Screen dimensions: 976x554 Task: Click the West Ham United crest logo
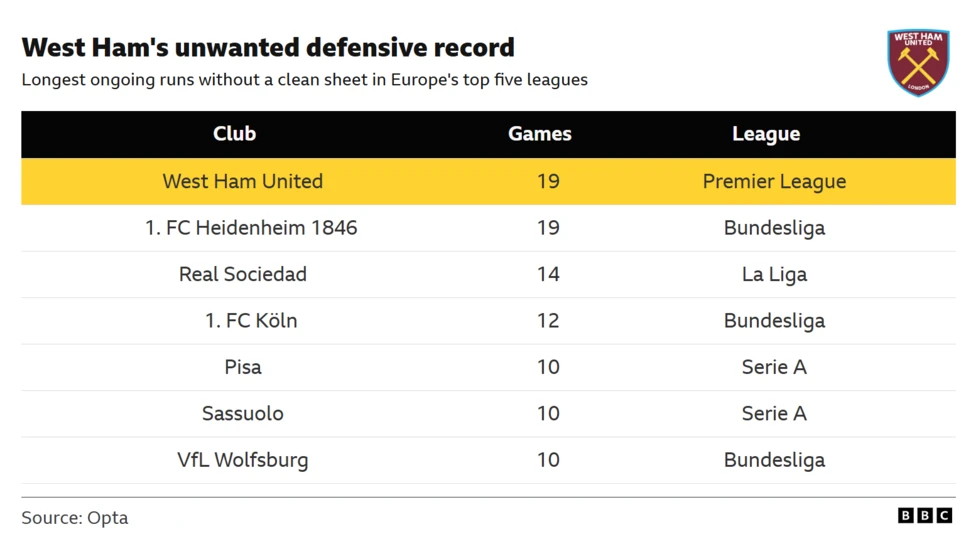pyautogui.click(x=917, y=62)
